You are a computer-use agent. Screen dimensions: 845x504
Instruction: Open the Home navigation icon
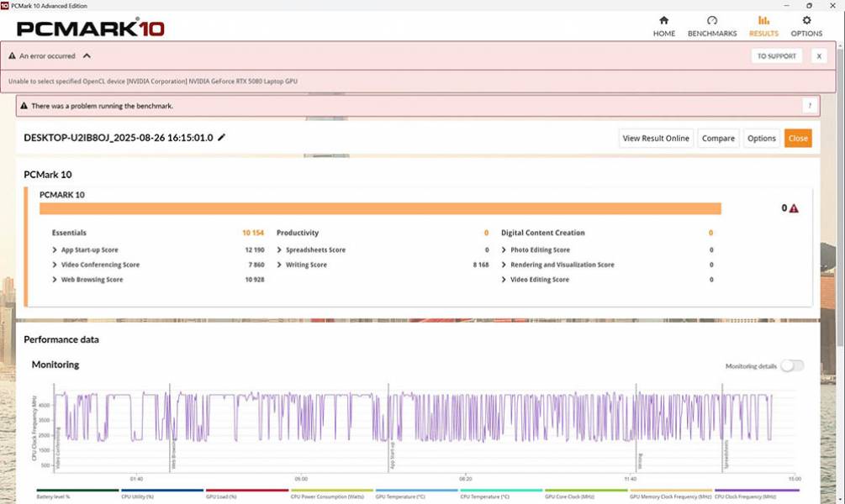[663, 21]
